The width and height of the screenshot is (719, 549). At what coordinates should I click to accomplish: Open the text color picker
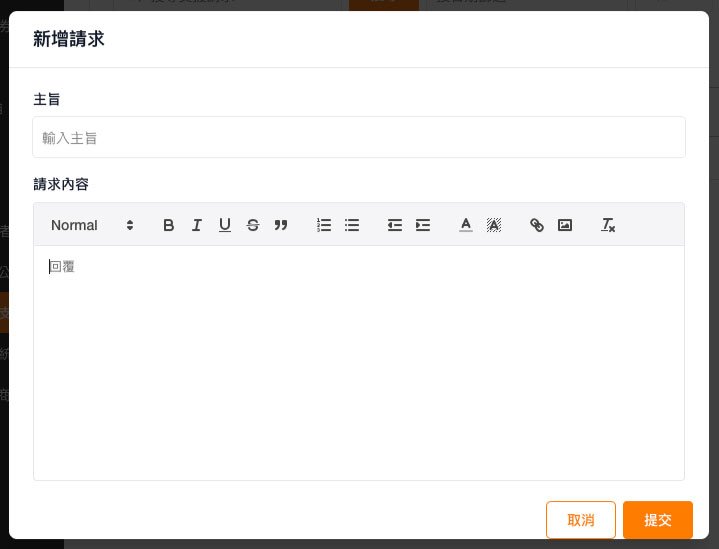click(465, 225)
